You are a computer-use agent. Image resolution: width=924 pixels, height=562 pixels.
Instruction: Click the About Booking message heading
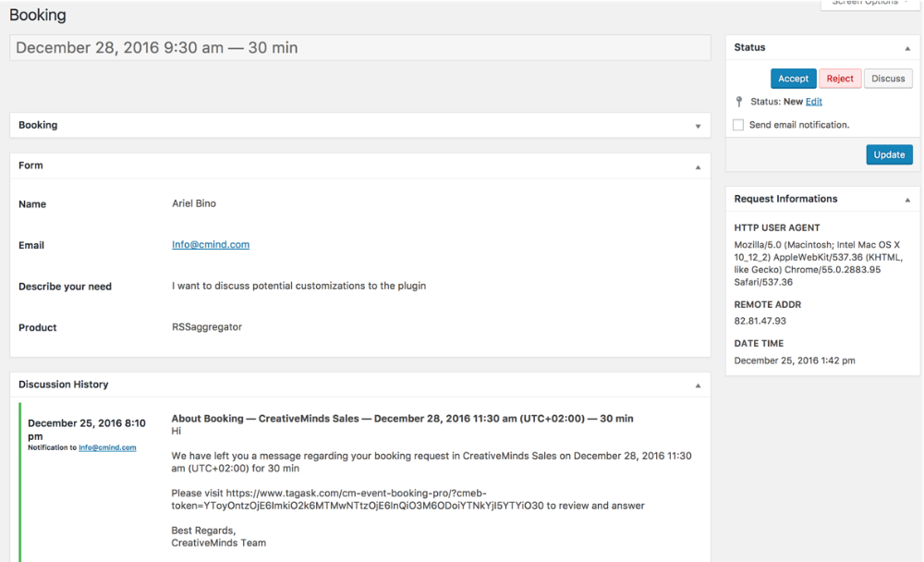403,418
